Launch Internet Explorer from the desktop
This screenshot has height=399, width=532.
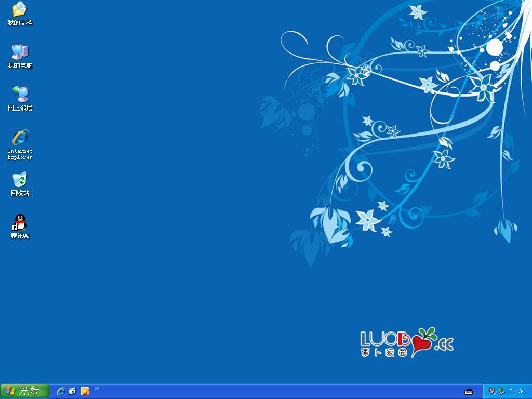[20, 138]
